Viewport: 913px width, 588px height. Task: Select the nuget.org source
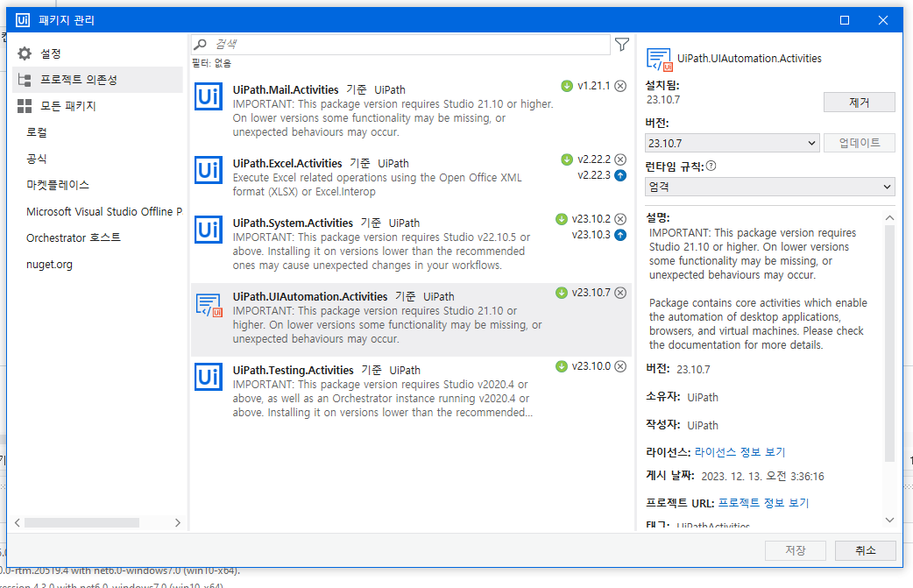49,265
